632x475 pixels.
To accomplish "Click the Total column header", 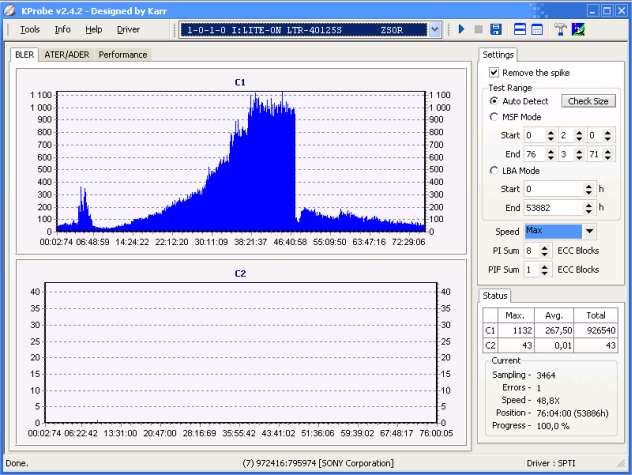I will pyautogui.click(x=596, y=315).
